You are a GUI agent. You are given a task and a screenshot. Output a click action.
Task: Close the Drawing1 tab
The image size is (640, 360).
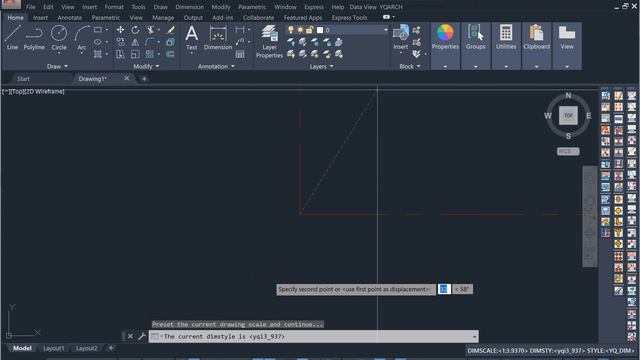coord(127,78)
